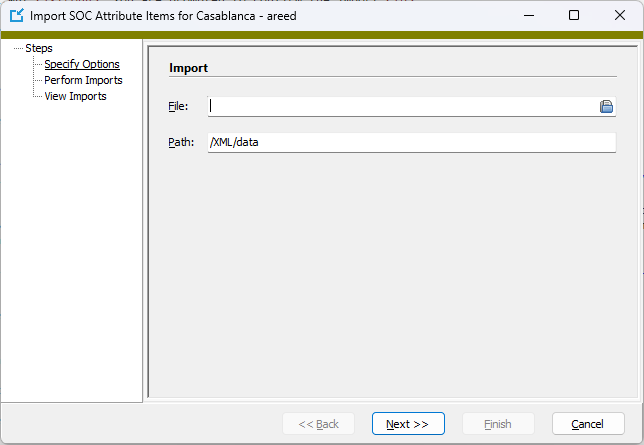Open the file browse folder icon
Viewport: 644px width, 445px height.
pos(606,106)
